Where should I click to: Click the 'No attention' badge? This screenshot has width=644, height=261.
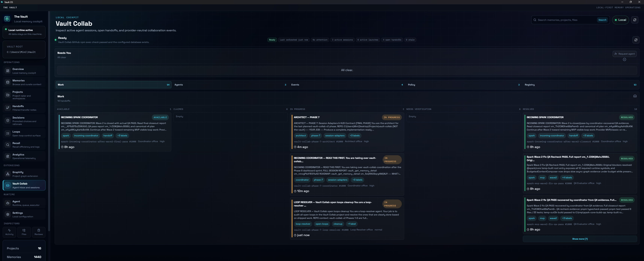tap(320, 40)
